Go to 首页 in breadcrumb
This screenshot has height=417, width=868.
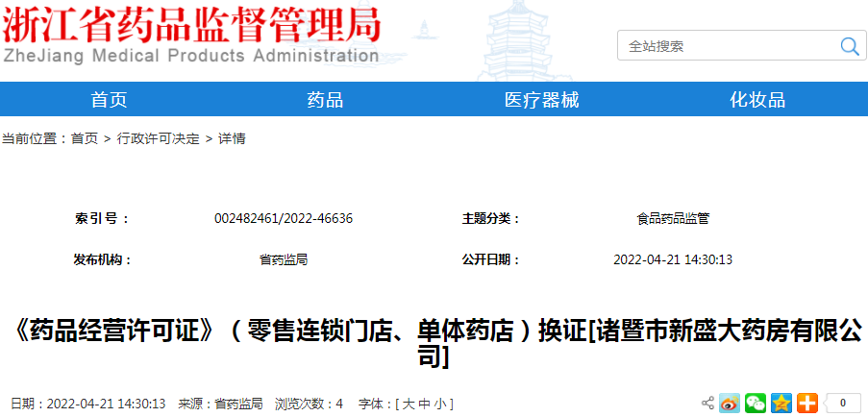[x=85, y=138]
